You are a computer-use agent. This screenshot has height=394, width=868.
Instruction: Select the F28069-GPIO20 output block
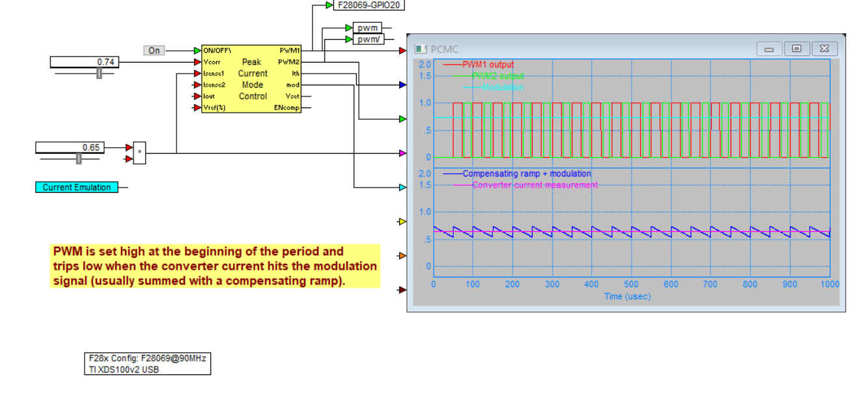[369, 5]
